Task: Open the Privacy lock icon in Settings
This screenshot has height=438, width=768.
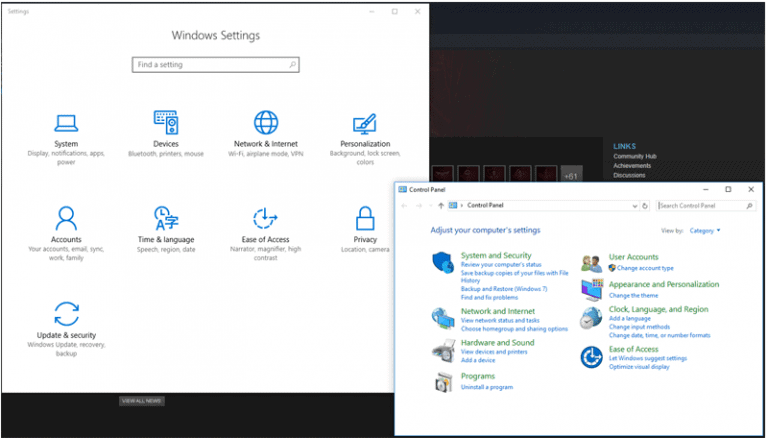Action: coord(365,218)
